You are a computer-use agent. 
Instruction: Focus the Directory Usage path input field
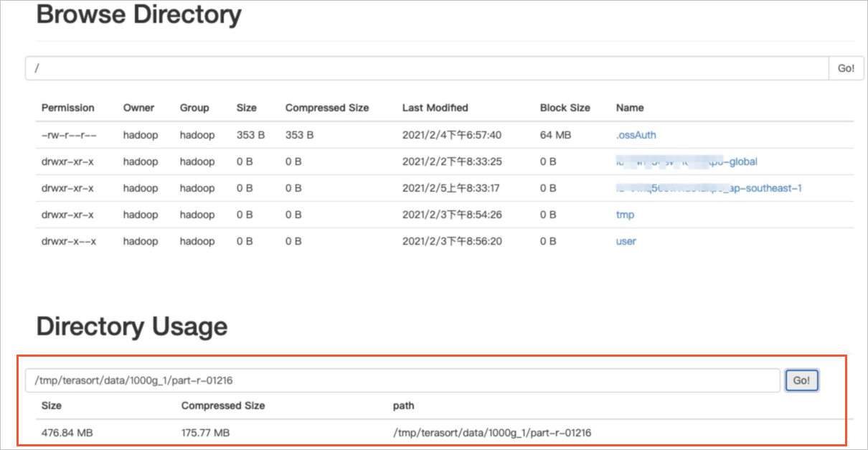[x=402, y=380]
